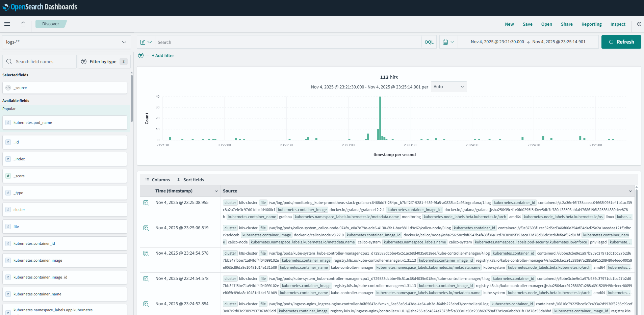Click the _source field type icon
This screenshot has width=644, height=315.
click(x=8, y=88)
